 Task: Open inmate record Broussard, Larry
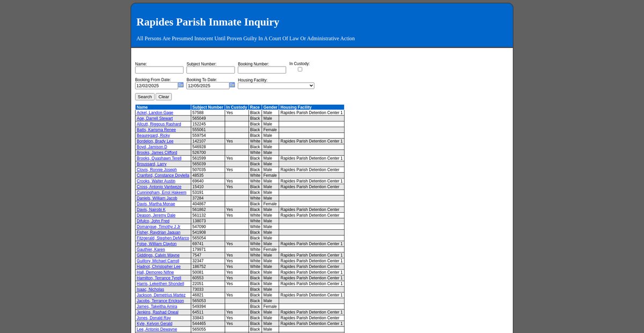click(152, 164)
